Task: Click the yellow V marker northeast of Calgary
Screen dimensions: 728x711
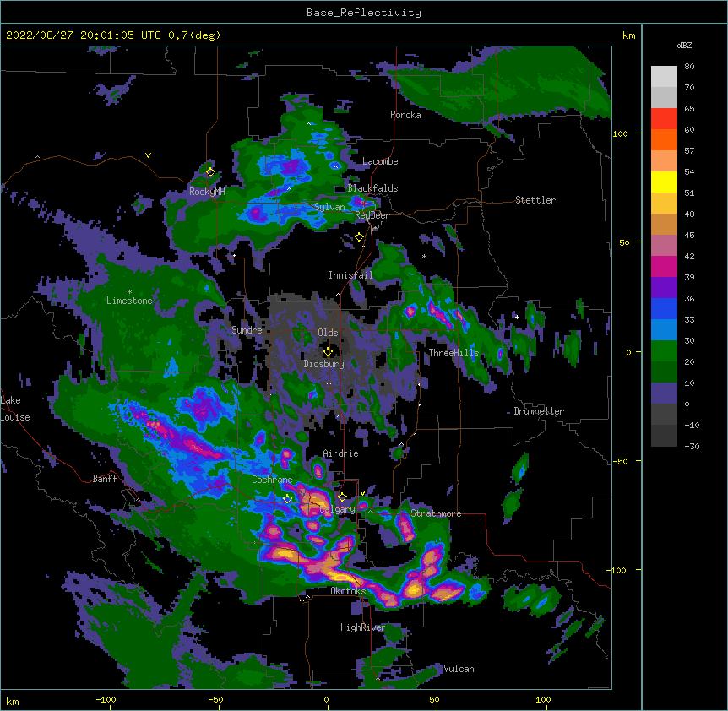Action: tap(362, 493)
